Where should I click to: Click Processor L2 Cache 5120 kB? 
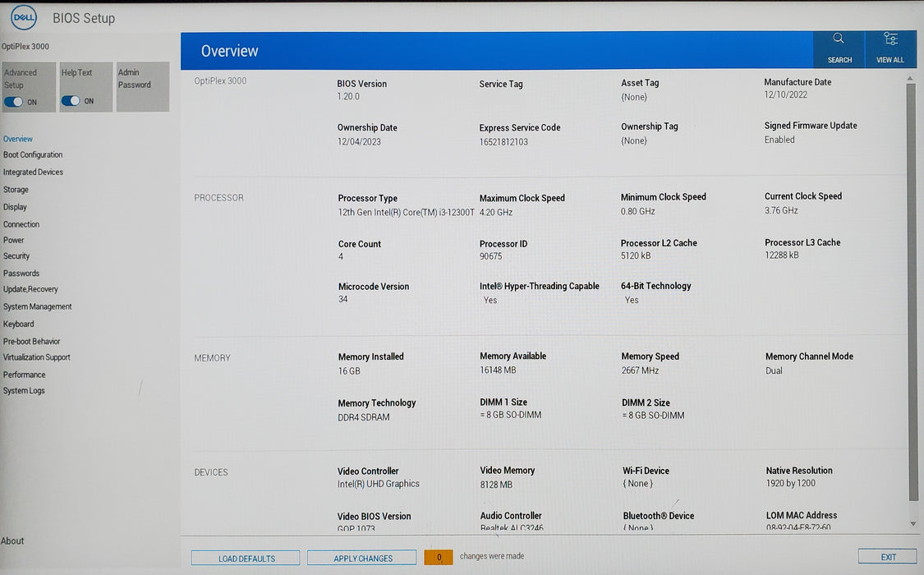635,255
